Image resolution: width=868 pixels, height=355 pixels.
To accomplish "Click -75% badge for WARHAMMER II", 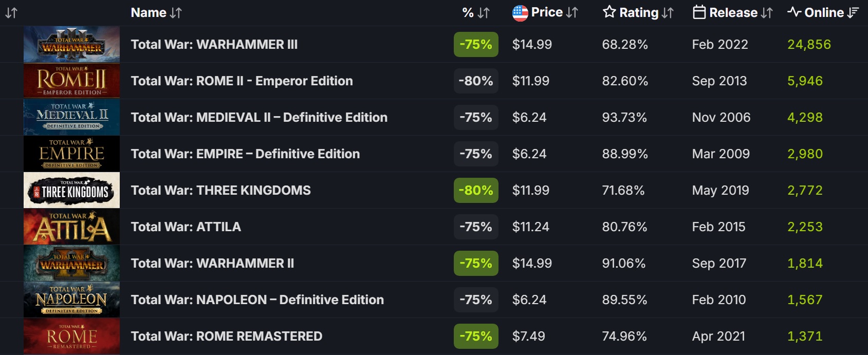I will point(476,264).
